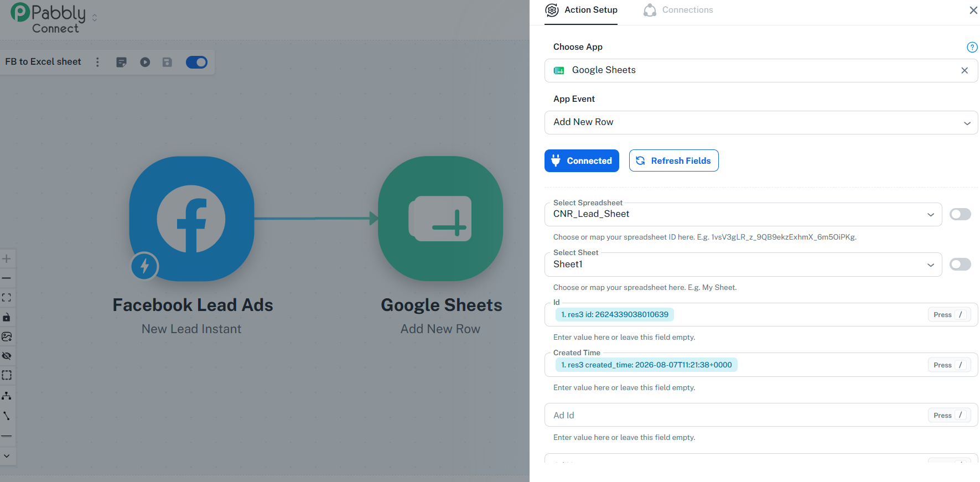Open the Choose App field showing Google Sheets
980x482 pixels.
click(761, 70)
